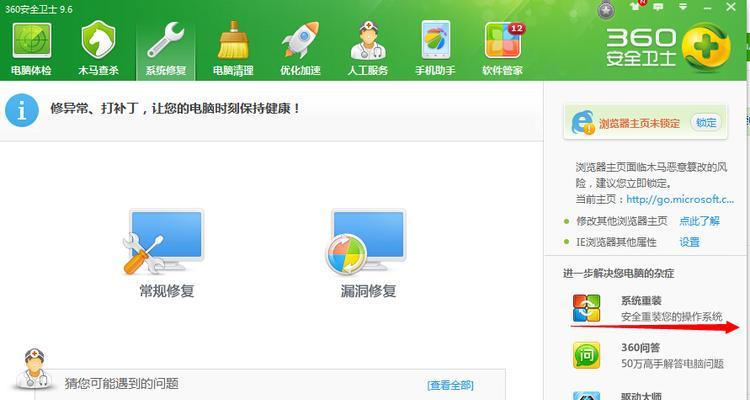
Task: Close the 360安全卫士 window
Action: pos(731,7)
